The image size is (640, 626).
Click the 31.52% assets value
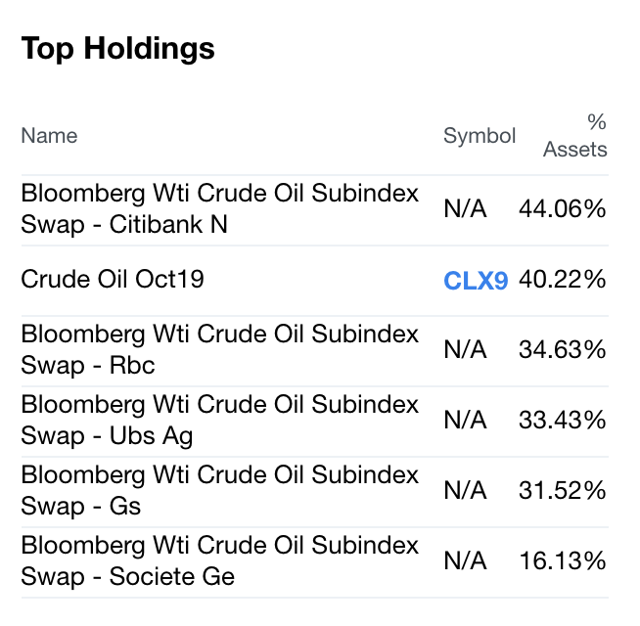click(x=562, y=491)
